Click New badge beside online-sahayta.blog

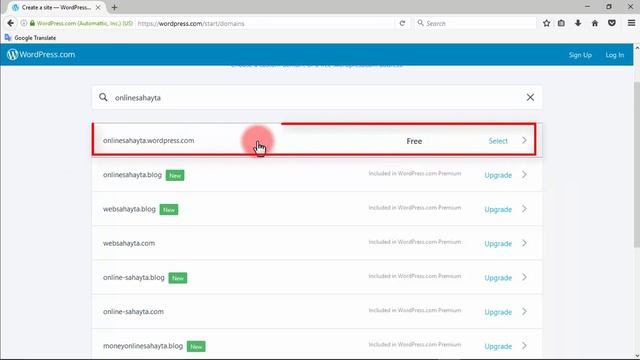178,278
